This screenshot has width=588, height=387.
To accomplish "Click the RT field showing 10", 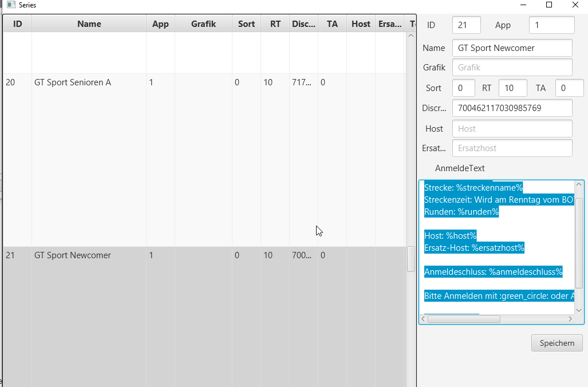I will pyautogui.click(x=512, y=88).
